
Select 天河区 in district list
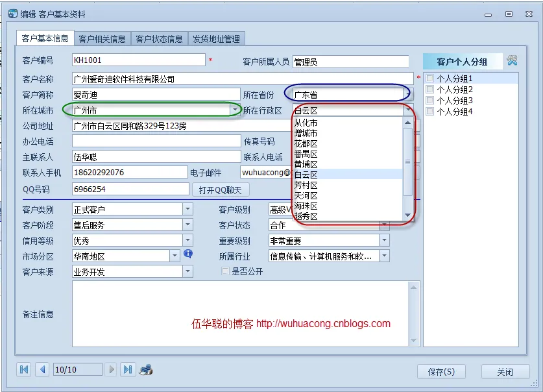click(x=348, y=195)
